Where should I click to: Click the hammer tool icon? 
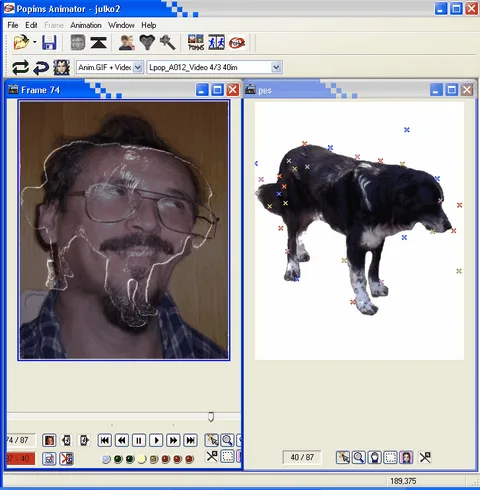click(x=168, y=42)
